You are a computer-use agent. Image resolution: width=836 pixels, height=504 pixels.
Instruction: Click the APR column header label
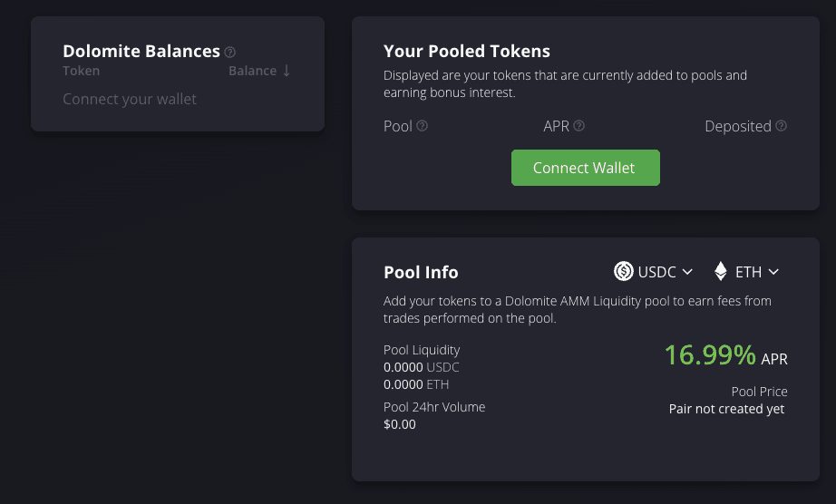pyautogui.click(x=556, y=126)
